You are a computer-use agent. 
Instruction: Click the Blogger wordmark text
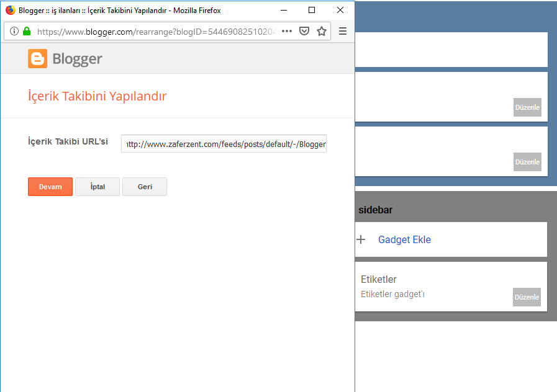click(78, 60)
